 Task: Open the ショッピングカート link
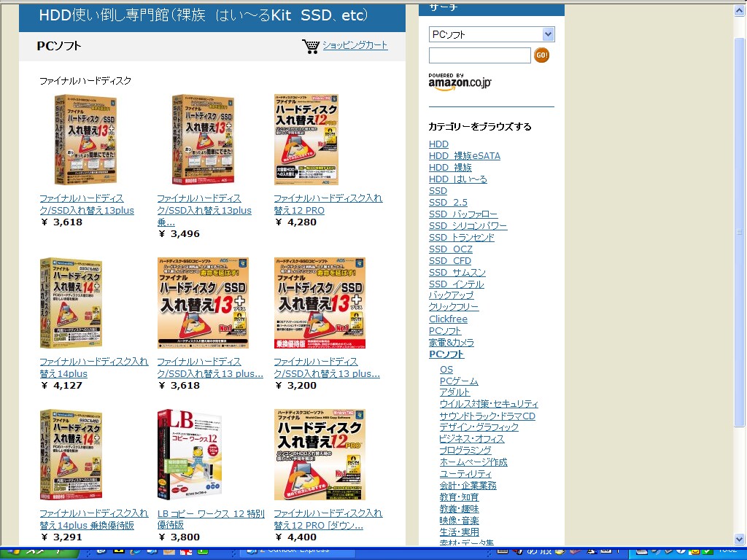click(355, 45)
